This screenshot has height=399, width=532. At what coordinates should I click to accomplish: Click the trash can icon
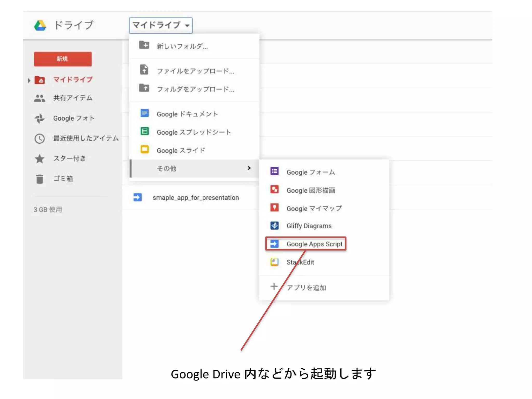pyautogui.click(x=39, y=179)
